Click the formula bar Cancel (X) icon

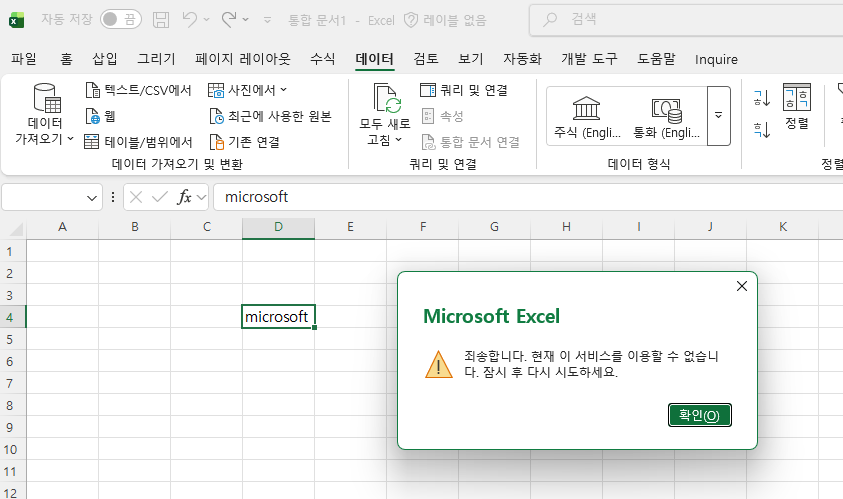136,197
